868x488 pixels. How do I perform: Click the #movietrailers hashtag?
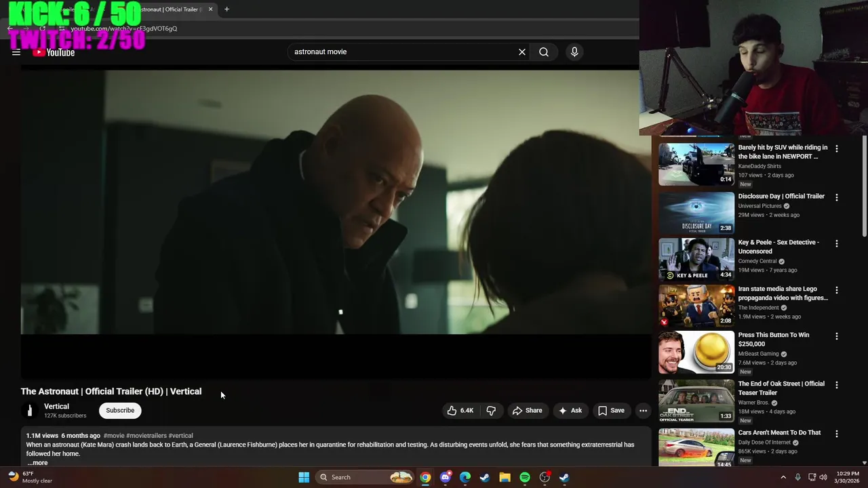pos(146,436)
